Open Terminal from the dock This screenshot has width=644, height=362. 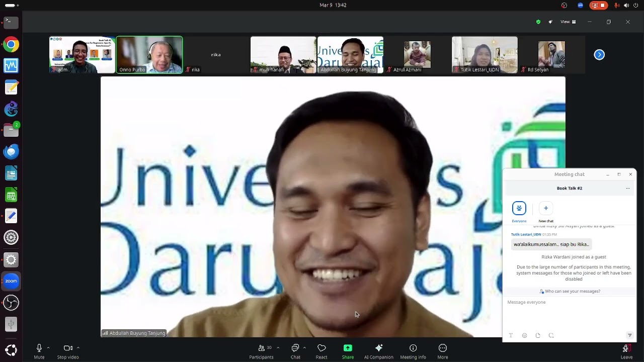(11, 22)
